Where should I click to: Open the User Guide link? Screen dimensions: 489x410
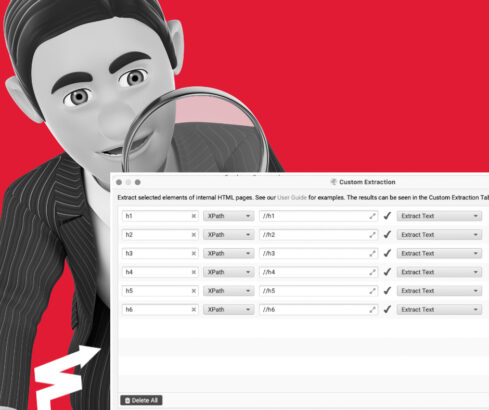[292, 197]
